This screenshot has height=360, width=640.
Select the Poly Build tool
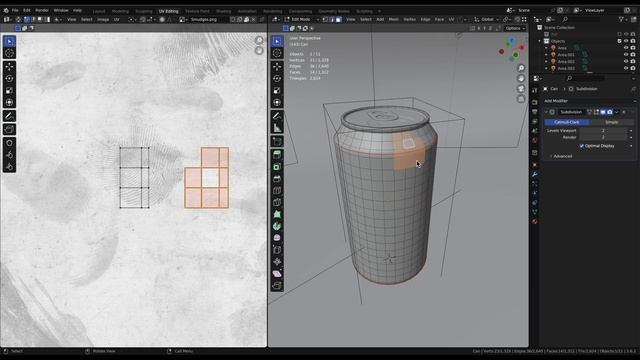pos(277,214)
